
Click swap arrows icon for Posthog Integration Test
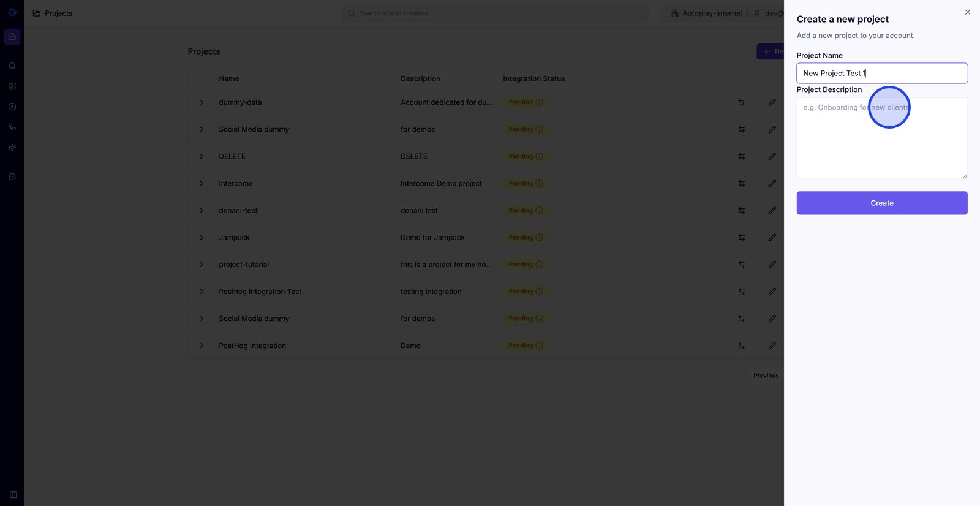click(741, 292)
